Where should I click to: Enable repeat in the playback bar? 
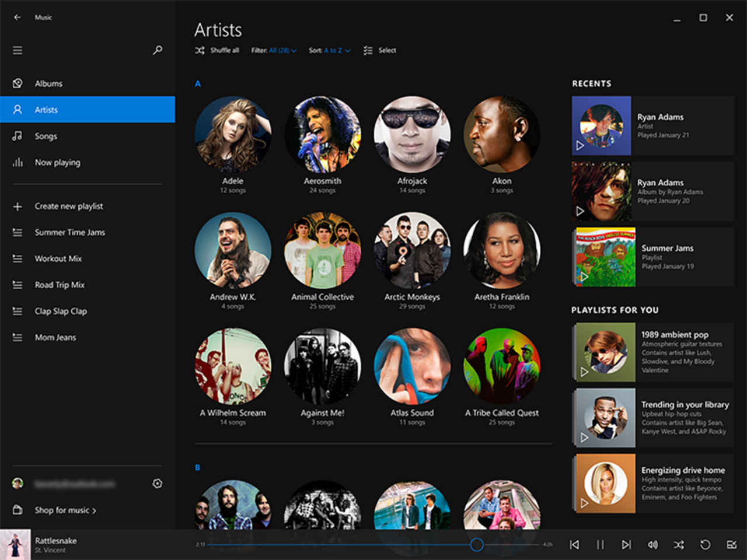[704, 544]
